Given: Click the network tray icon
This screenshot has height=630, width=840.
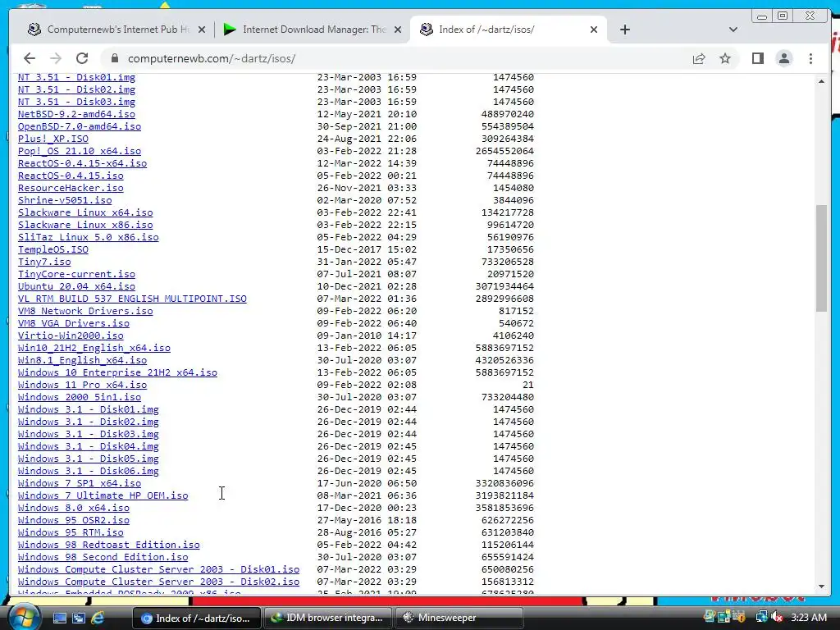Looking at the screenshot, I should click(x=761, y=618).
